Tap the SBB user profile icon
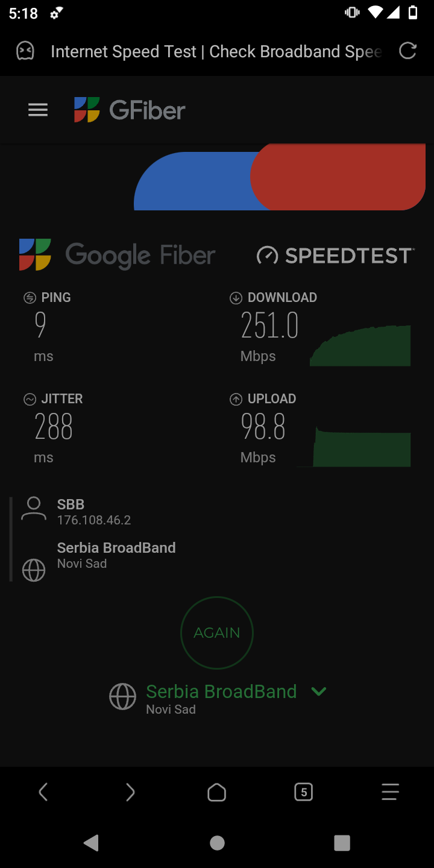 34,509
